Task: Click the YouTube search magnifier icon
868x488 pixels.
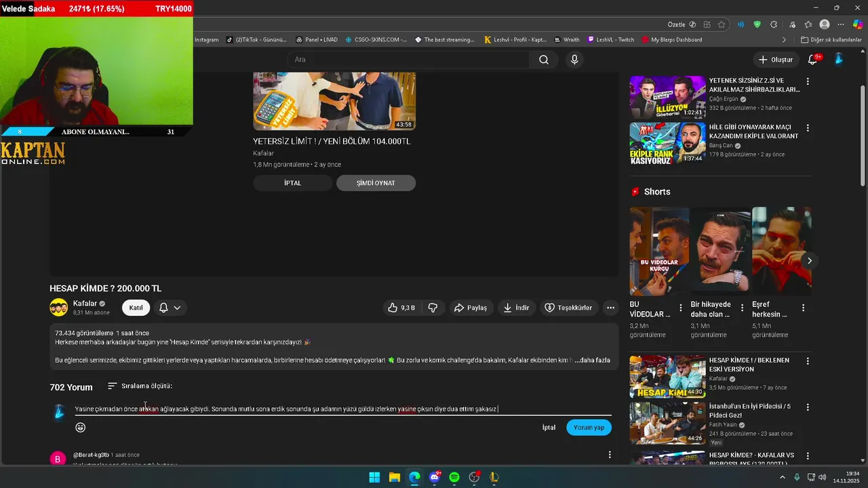Action: 544,60
